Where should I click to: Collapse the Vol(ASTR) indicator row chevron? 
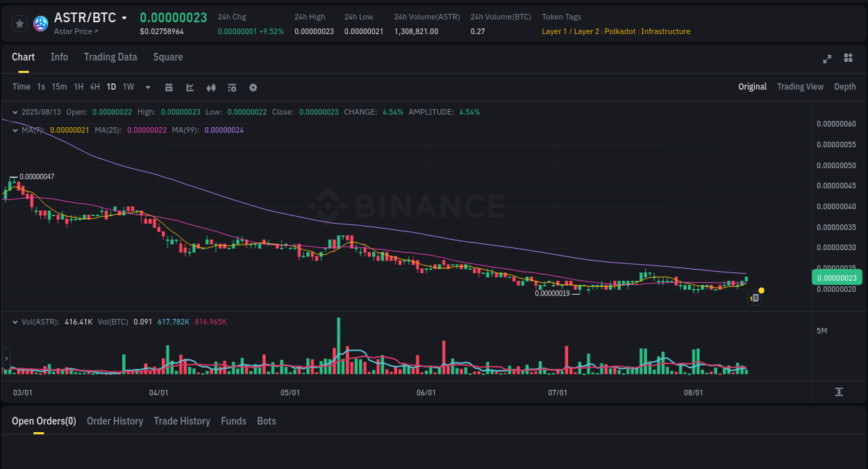pos(14,322)
